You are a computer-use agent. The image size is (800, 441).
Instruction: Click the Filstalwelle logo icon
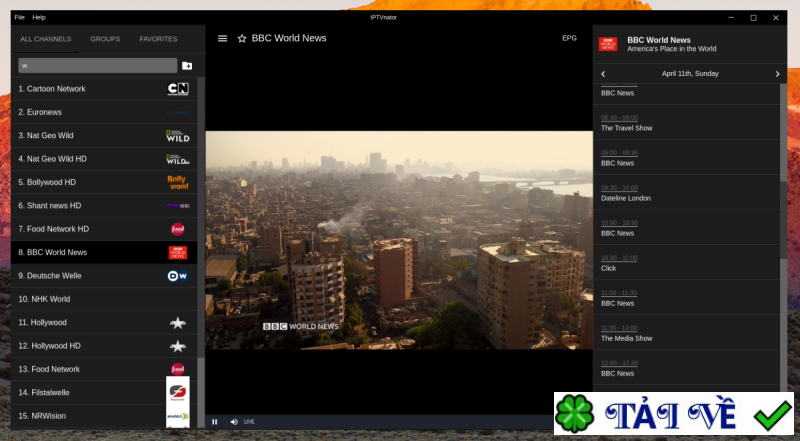(x=178, y=392)
